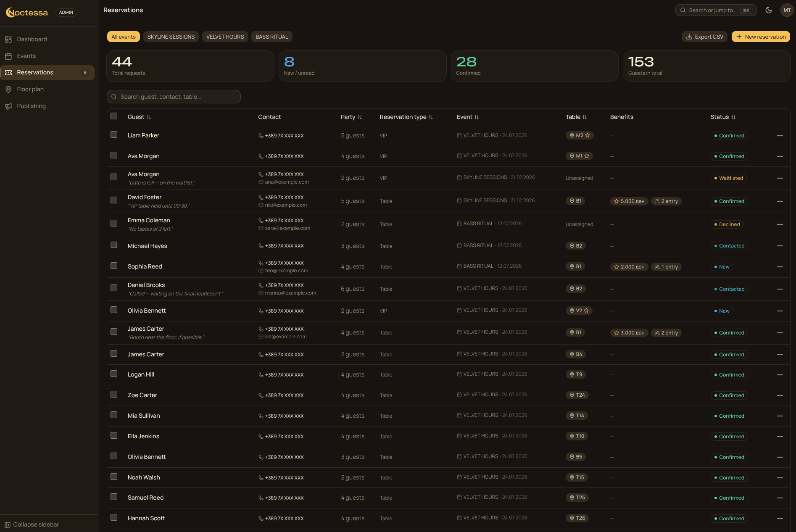
Task: Click phone icon for Liam Parker
Action: click(x=261, y=136)
